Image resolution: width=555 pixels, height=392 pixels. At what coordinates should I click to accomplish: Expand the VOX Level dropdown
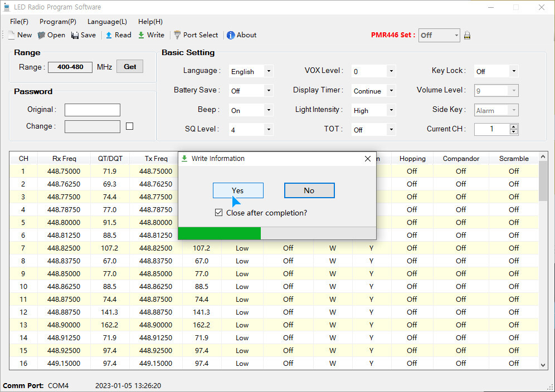coord(391,71)
